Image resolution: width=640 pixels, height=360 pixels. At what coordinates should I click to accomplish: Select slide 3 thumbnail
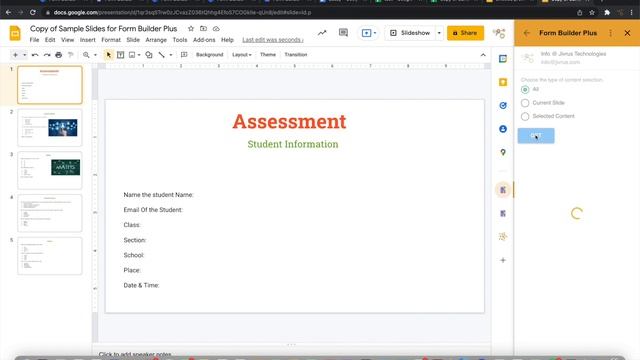(50, 170)
